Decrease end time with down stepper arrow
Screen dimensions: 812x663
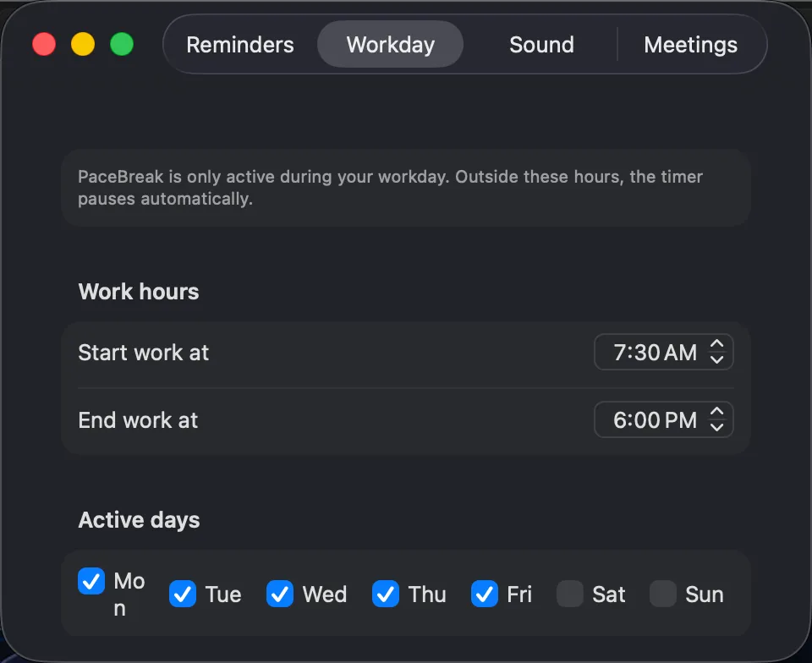tap(716, 428)
